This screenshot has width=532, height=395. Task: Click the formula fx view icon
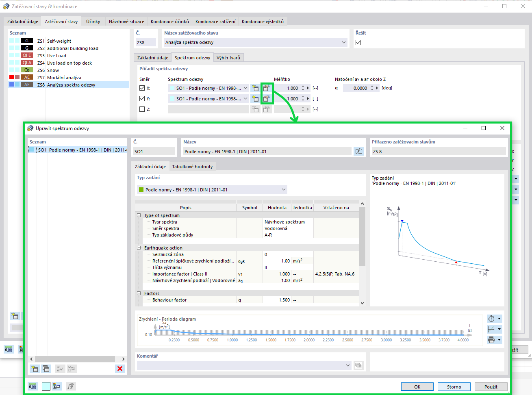tap(71, 386)
